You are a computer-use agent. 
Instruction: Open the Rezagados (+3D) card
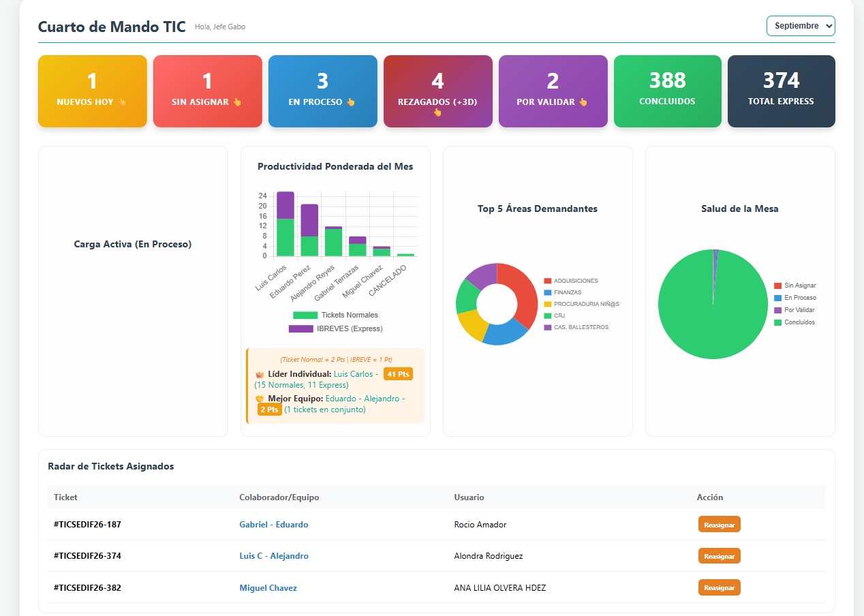[438, 91]
